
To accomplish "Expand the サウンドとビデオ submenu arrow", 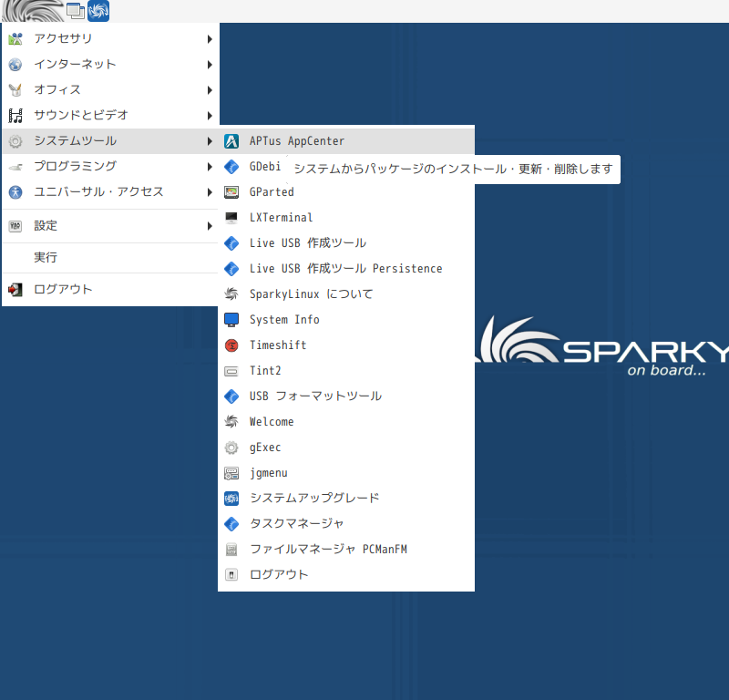I will coord(210,116).
